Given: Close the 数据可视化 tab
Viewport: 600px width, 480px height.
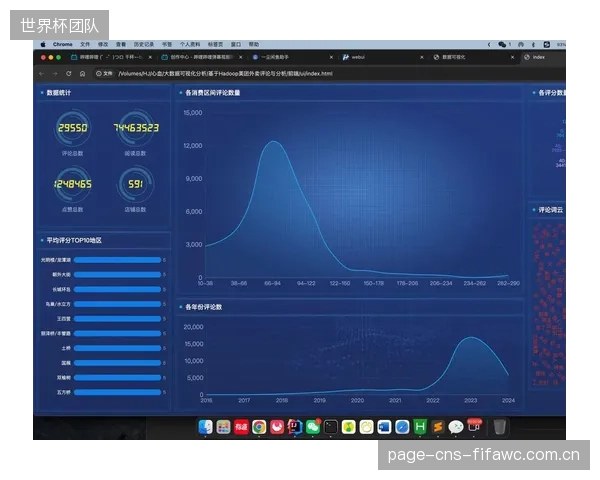Looking at the screenshot, I should [512, 57].
